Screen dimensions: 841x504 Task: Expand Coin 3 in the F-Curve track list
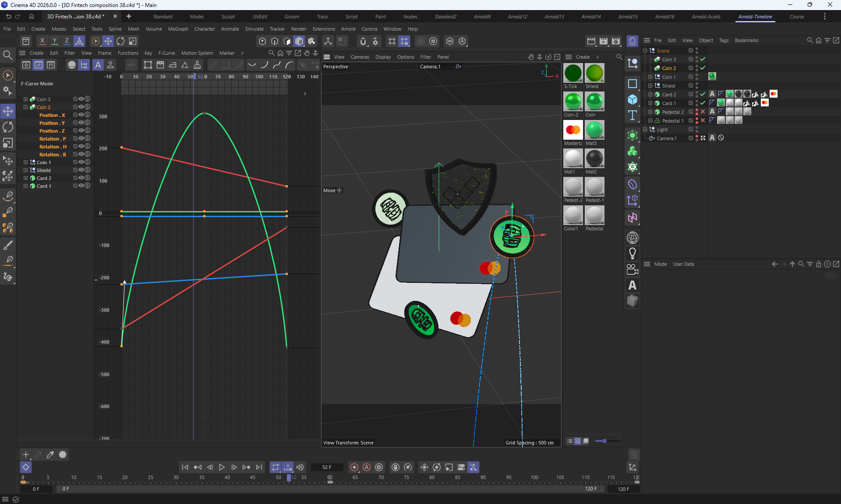click(x=25, y=99)
